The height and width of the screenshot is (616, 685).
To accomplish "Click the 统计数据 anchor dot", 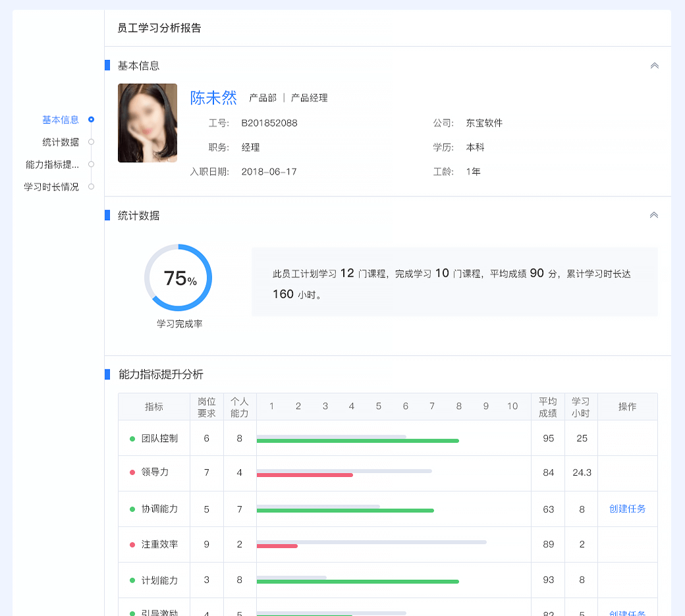I will pyautogui.click(x=91, y=142).
